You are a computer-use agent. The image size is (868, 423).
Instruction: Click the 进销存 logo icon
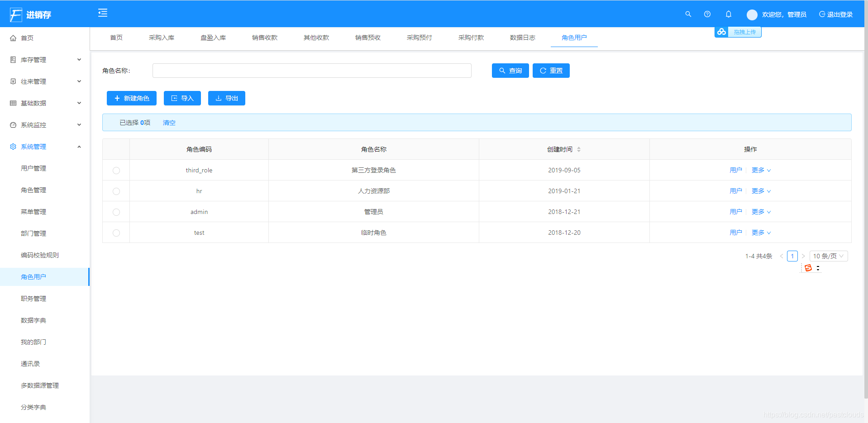point(16,14)
